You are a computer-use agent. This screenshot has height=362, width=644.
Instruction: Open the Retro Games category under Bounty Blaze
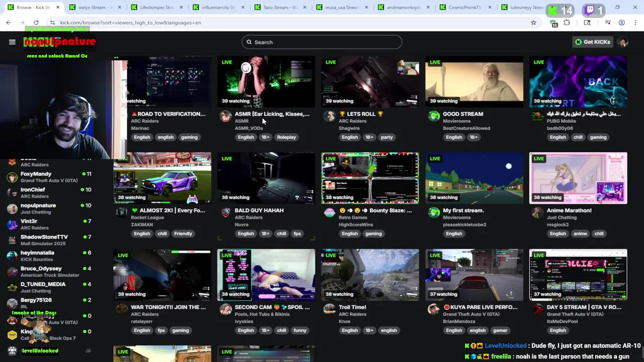tap(353, 218)
